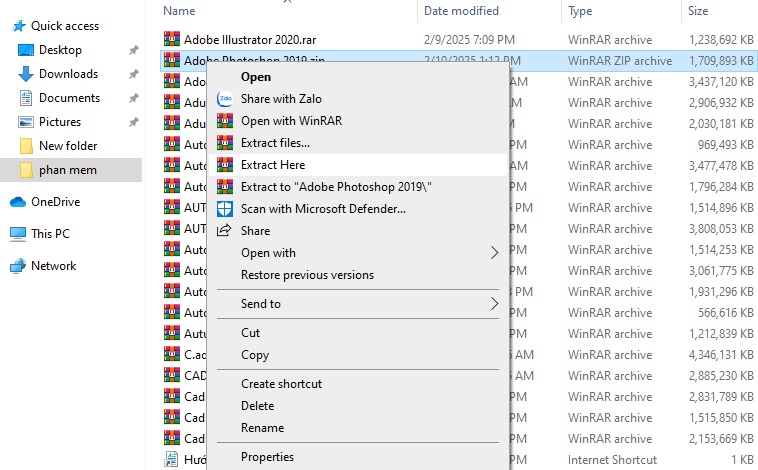Choose Extract files... from the menu
The height and width of the screenshot is (470, 758).
pos(275,143)
